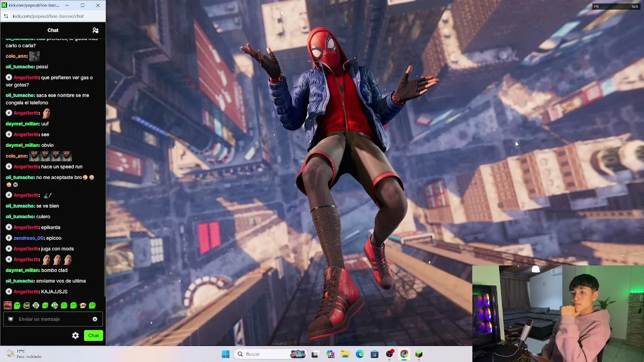Click the face emote after Angel1erth's gas question
Screen dimensions: 644x362
(x=46, y=113)
